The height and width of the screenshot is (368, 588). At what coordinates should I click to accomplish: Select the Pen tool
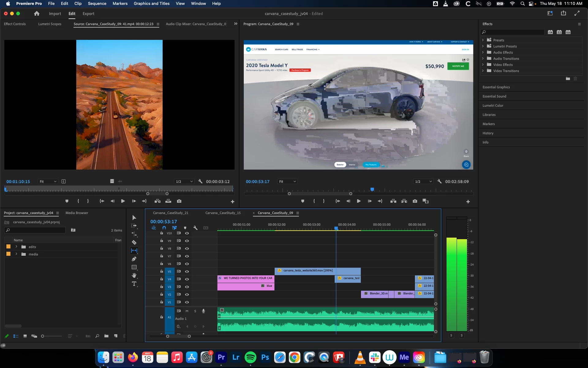(134, 259)
